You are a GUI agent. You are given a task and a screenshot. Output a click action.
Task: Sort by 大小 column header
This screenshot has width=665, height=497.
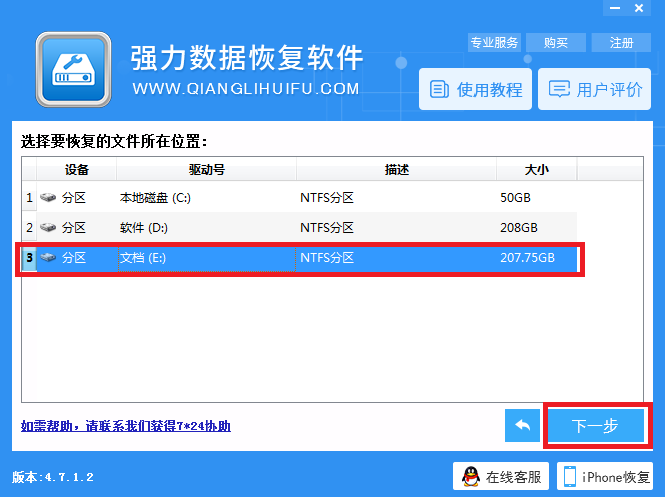click(x=536, y=170)
